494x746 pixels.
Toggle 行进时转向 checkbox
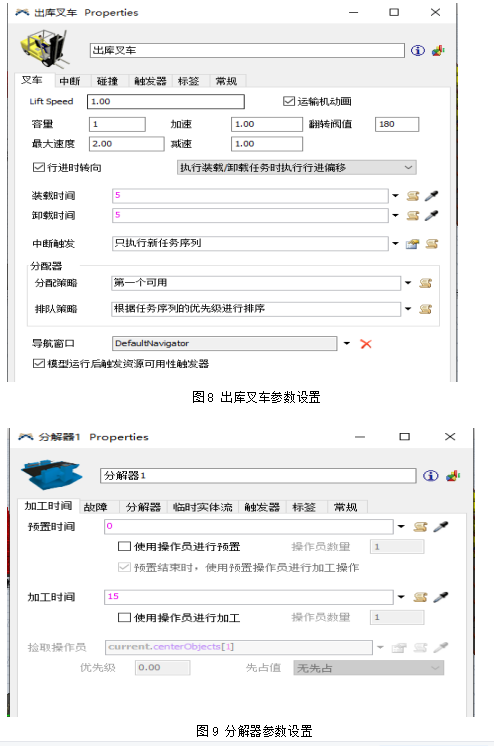pyautogui.click(x=38, y=167)
